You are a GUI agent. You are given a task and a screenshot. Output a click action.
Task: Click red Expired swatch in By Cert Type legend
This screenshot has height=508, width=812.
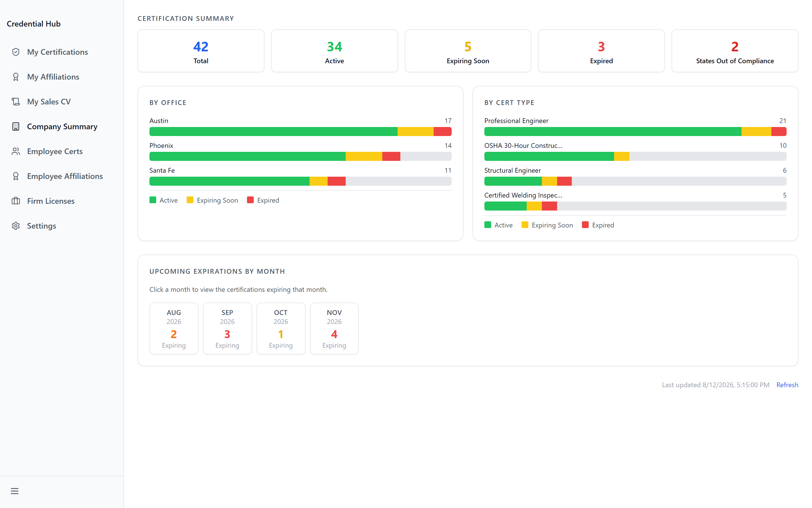pyautogui.click(x=585, y=225)
